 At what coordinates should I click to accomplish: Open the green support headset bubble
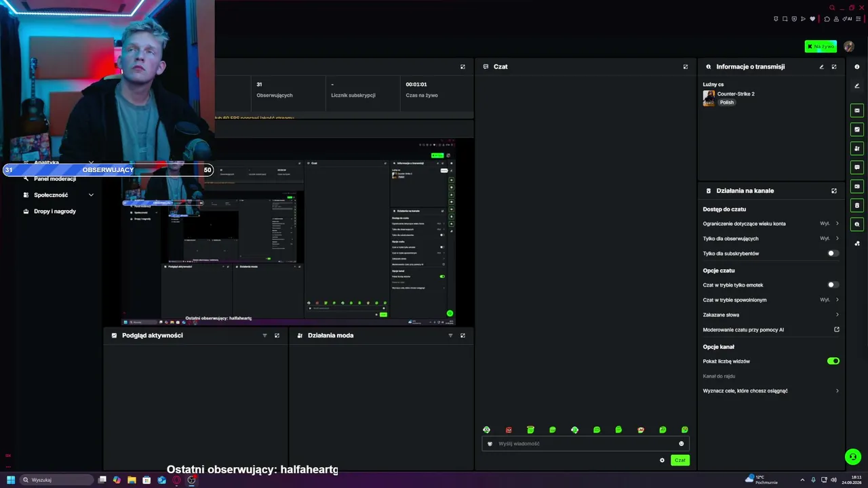click(853, 457)
